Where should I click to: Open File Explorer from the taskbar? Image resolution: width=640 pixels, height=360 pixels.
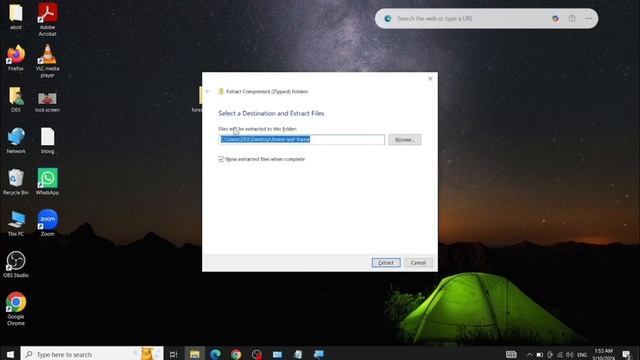tap(194, 354)
